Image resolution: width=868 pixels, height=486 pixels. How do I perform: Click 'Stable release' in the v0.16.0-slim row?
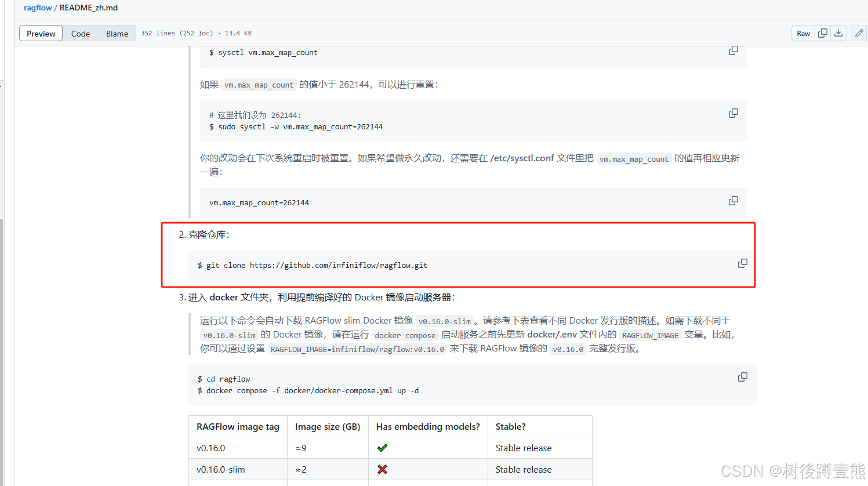[524, 469]
